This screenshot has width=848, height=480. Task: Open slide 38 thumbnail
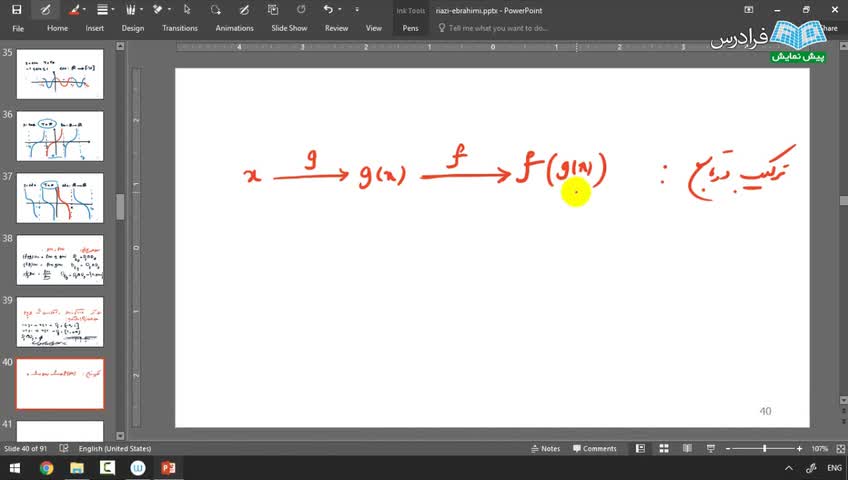pyautogui.click(x=60, y=260)
